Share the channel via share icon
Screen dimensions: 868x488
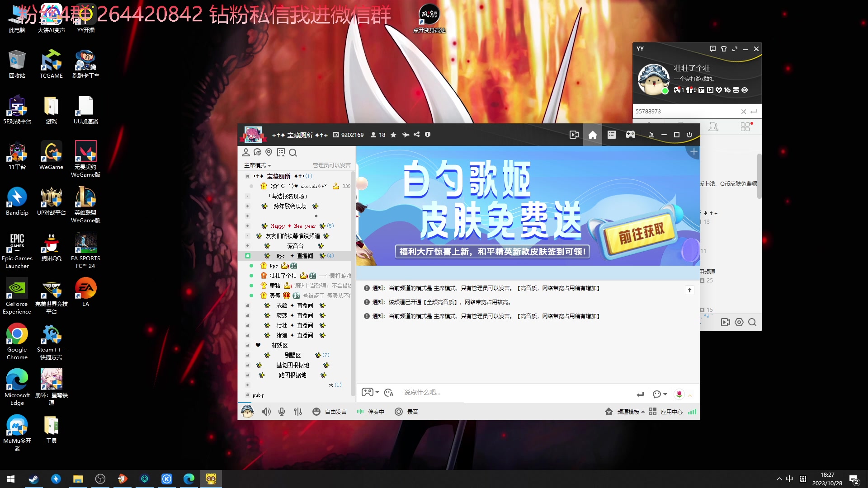click(416, 135)
